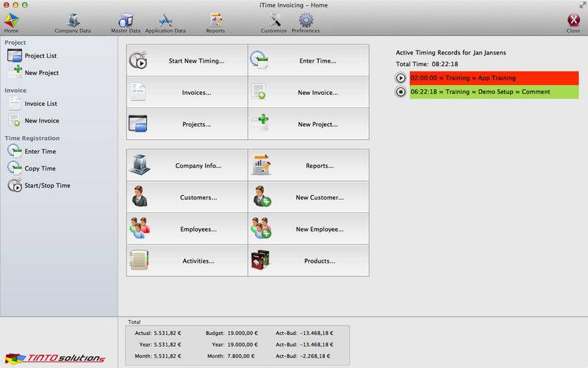Select Copy Time in sidebar
This screenshot has height=368, width=588.
point(32,169)
